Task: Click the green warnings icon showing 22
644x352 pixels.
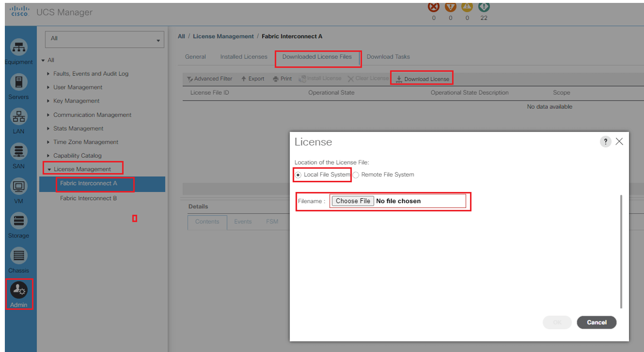Action: (484, 7)
